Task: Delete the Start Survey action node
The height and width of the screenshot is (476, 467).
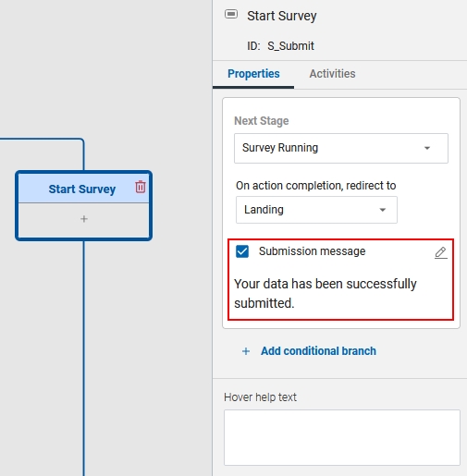Action: click(141, 187)
